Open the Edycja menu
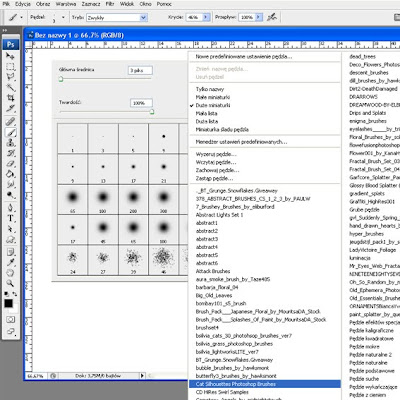The image size is (400, 400). click(x=23, y=4)
